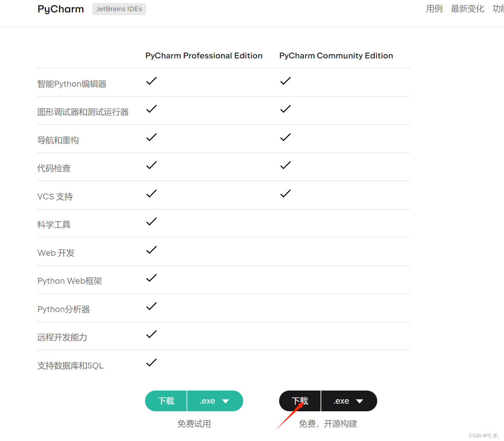Click Community checkmark in VCS 支持 row
This screenshot has width=504, height=441.
point(285,194)
